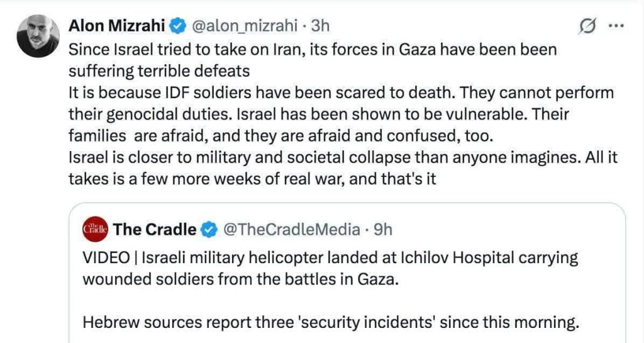
Task: Open the @TheCradleMedia handle link
Action: 292,230
